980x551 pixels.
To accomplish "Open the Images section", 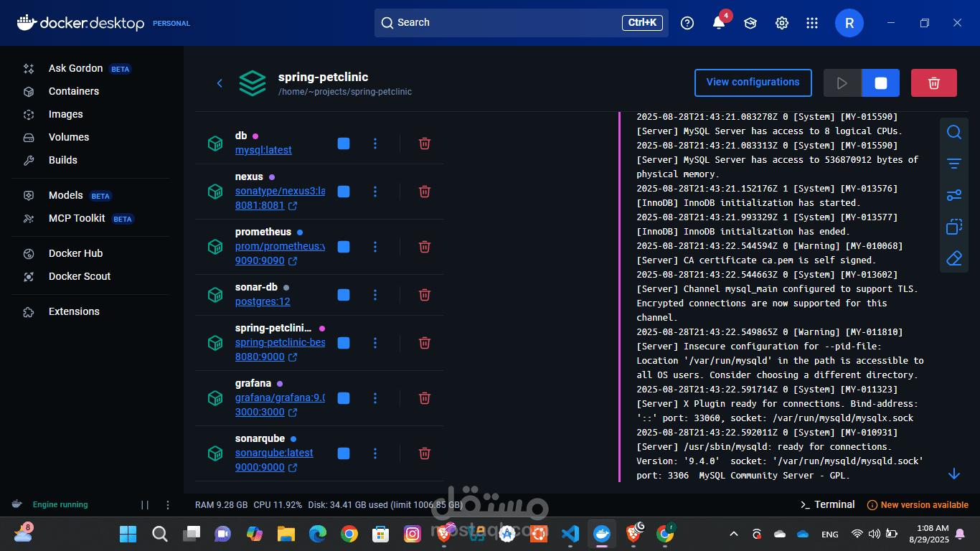I will [x=65, y=114].
